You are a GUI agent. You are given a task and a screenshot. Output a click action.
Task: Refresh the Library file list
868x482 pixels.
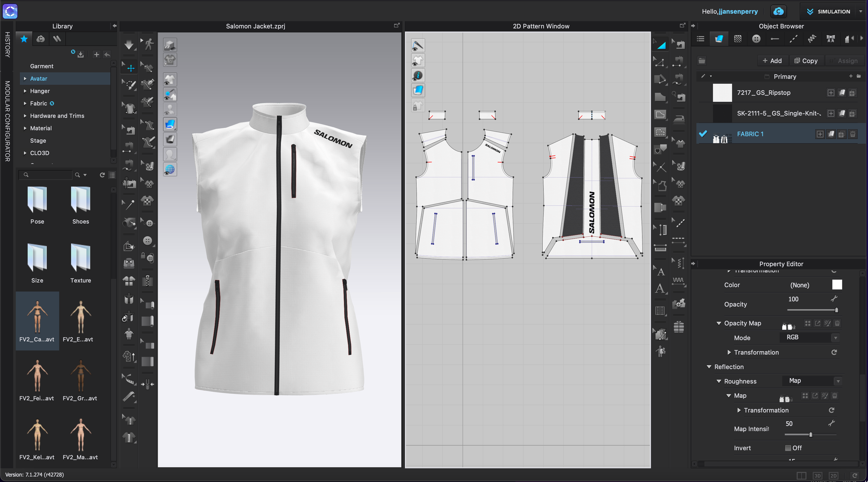click(102, 175)
